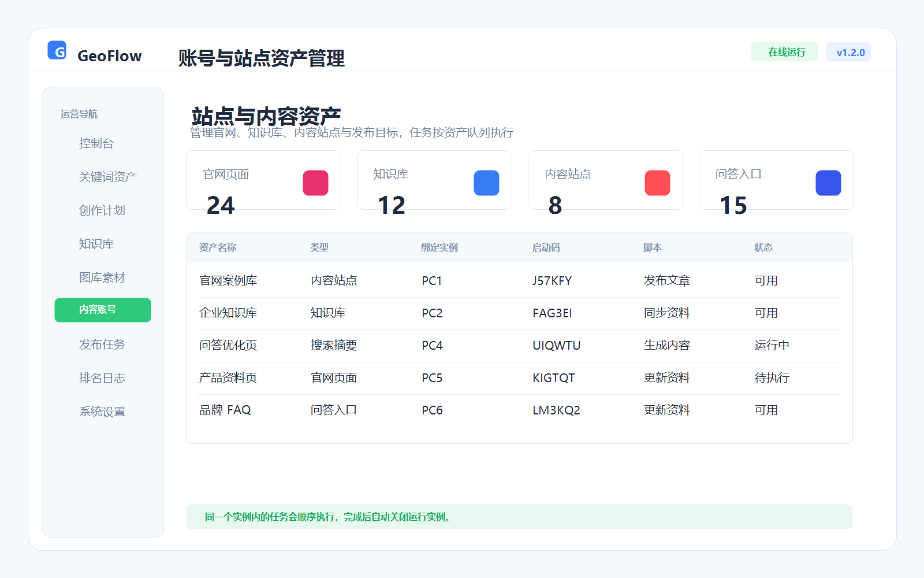The height and width of the screenshot is (578, 924).
Task: Click the PC4 bound instance cell
Action: pos(432,346)
